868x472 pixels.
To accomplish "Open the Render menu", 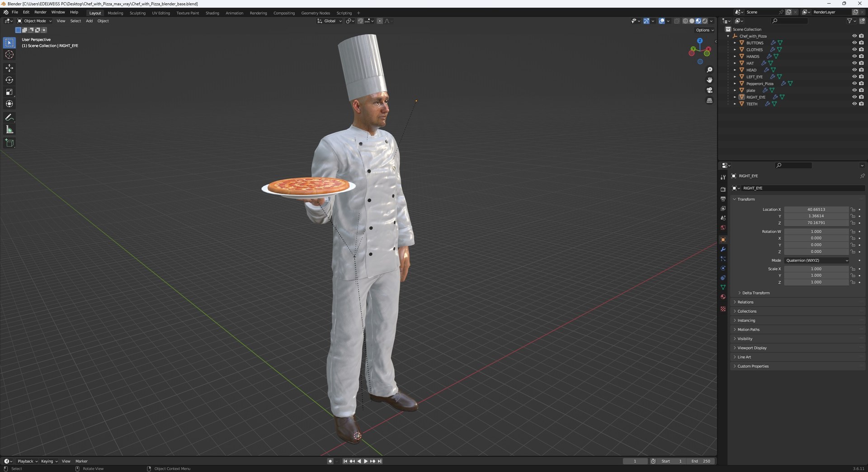I will pyautogui.click(x=40, y=12).
